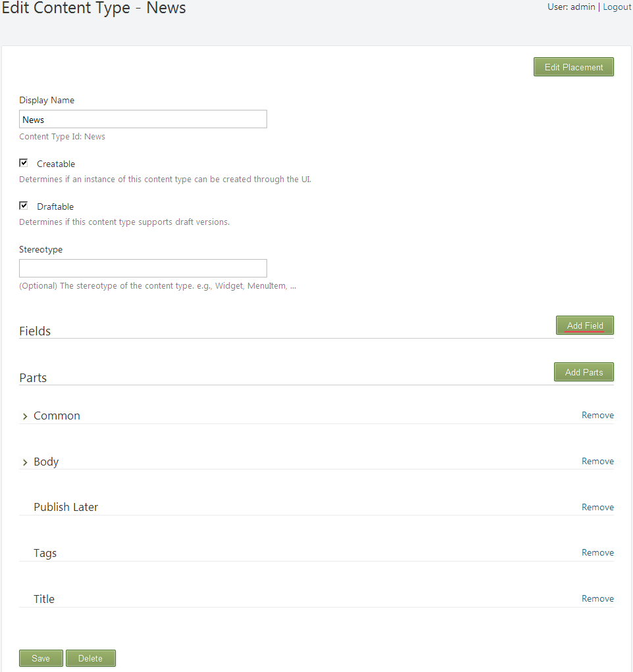Remove the Title part

click(x=597, y=598)
